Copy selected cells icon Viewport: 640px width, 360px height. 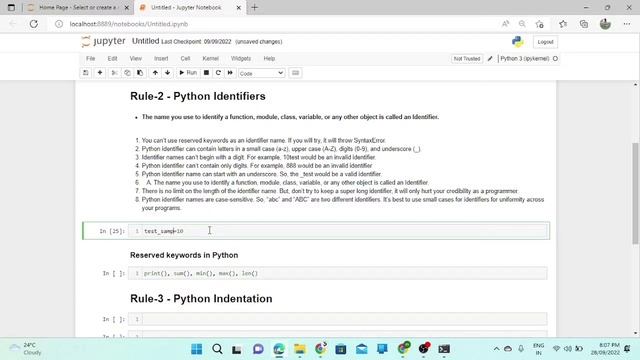pyautogui.click(x=127, y=73)
